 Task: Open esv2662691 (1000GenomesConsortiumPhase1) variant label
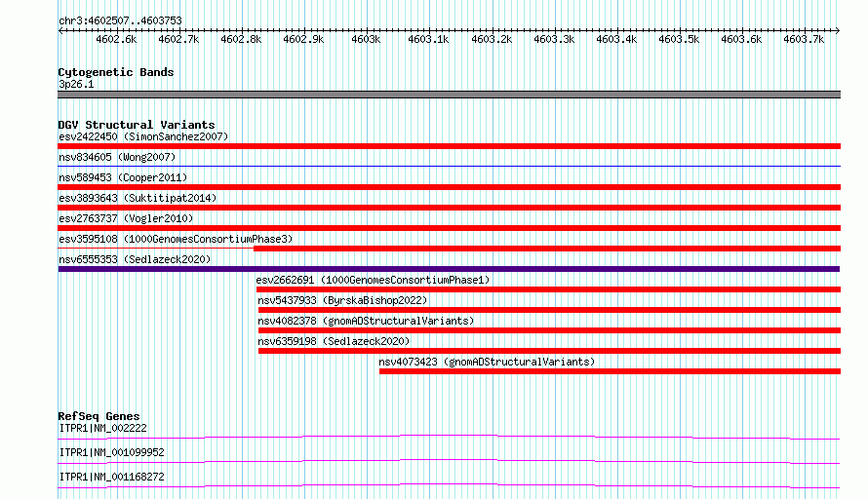pos(374,280)
